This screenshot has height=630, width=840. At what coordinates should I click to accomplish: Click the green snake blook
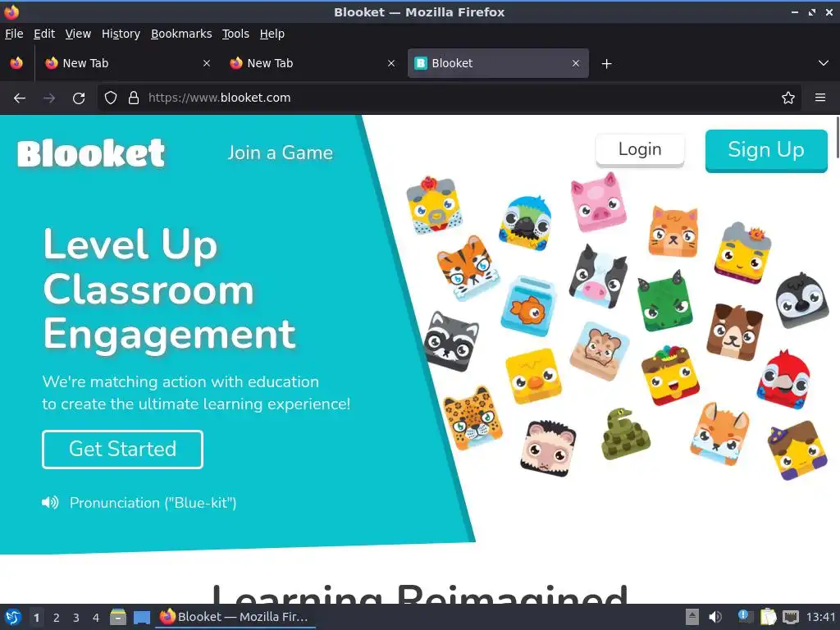click(x=625, y=434)
